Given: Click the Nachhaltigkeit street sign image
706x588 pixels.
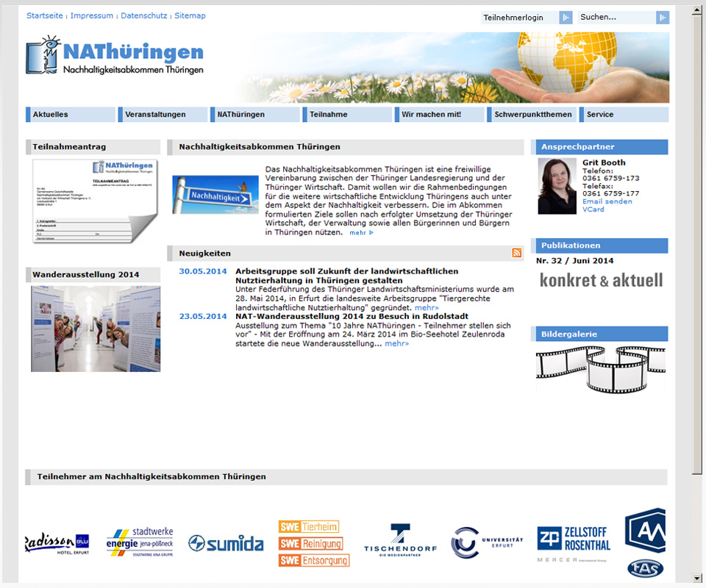Looking at the screenshot, I should [x=215, y=194].
